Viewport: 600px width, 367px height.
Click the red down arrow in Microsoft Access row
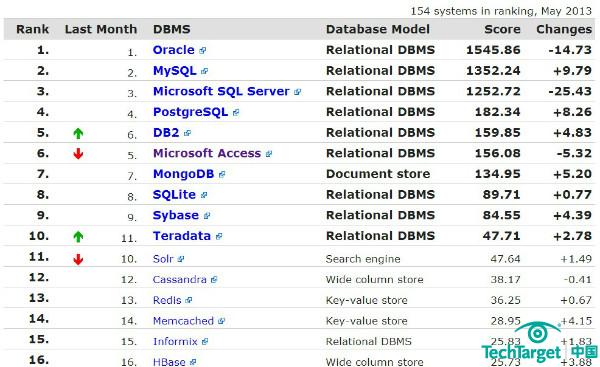pos(78,153)
